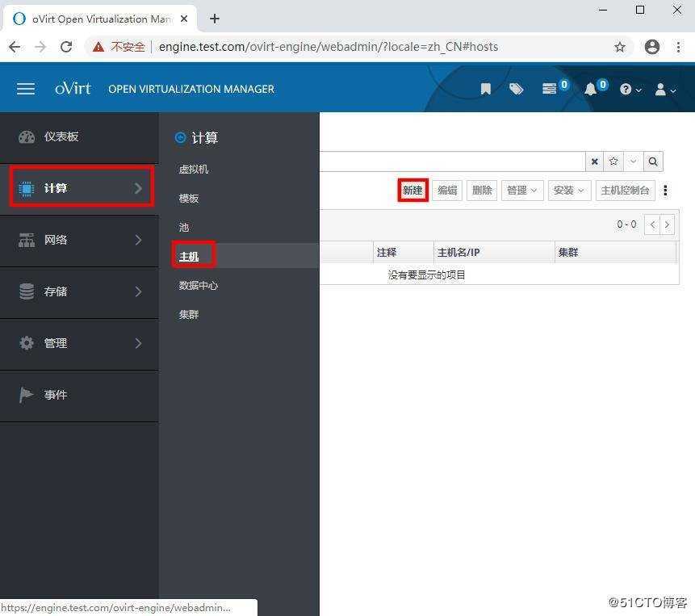This screenshot has height=616, width=695.
Task: Open the kebab more-actions menu beside 主机控制台
Action: pyautogui.click(x=665, y=190)
